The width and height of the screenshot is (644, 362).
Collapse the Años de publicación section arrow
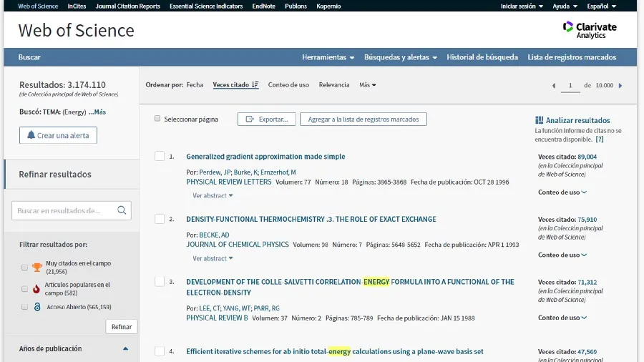[x=126, y=349]
